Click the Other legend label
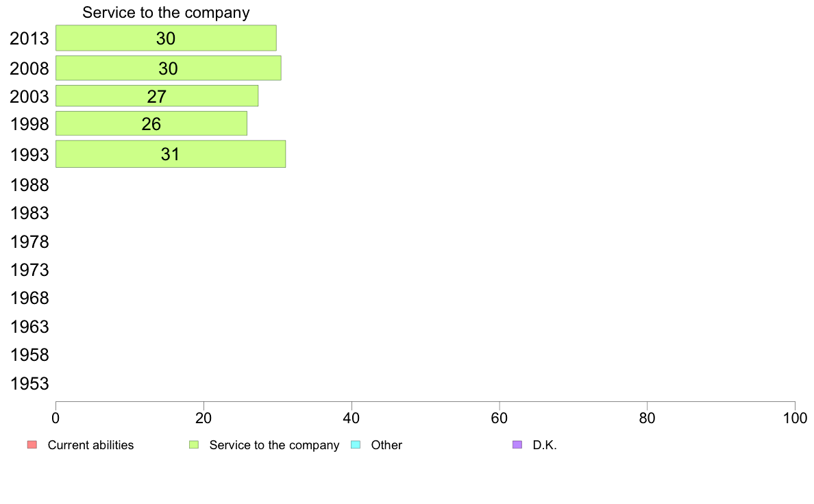 coord(386,445)
